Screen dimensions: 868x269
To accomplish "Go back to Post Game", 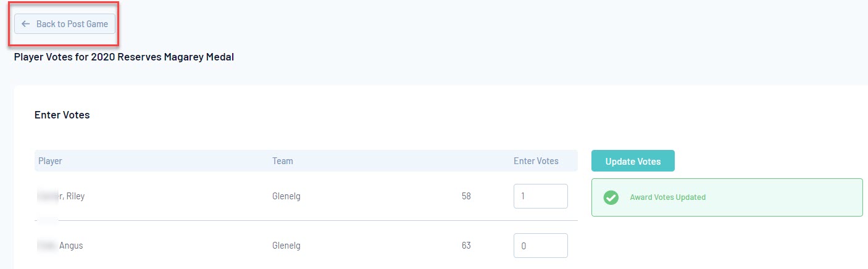I will (65, 24).
